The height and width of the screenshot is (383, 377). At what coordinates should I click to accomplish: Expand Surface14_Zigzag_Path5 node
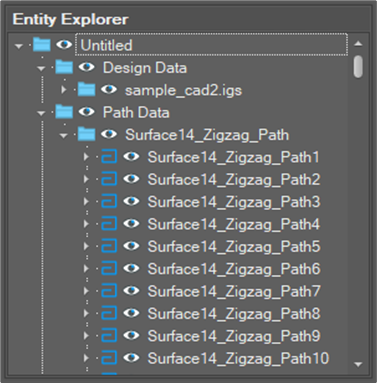point(86,246)
